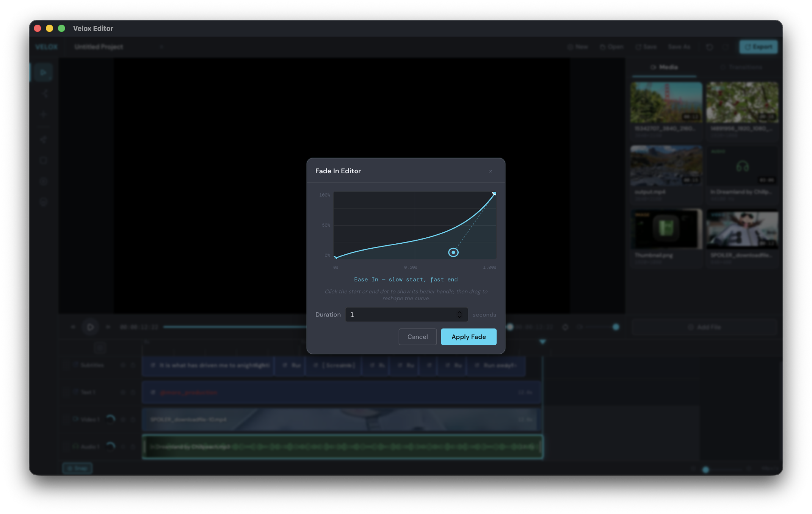This screenshot has height=514, width=812.
Task: Click into the Duration input field
Action: click(x=406, y=315)
